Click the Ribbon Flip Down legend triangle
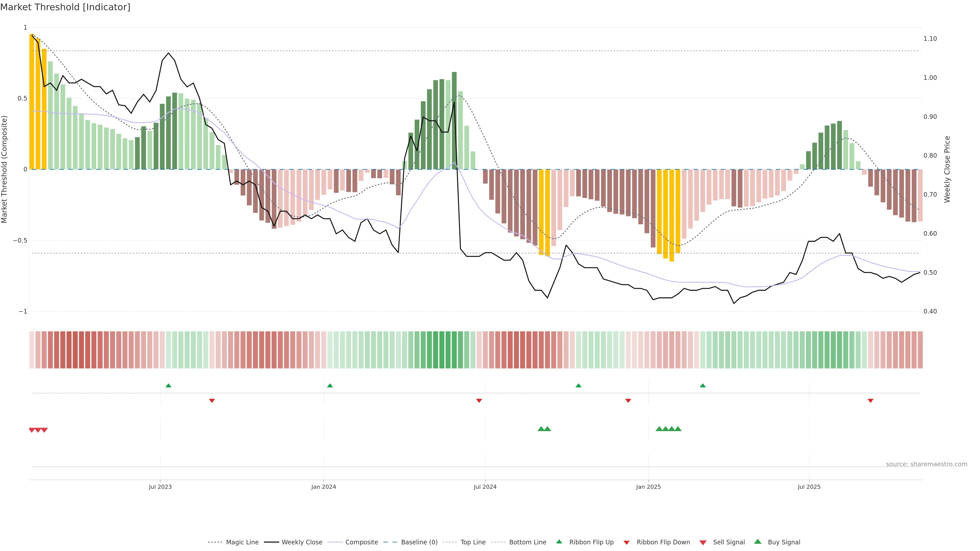The image size is (980, 551). coord(627,543)
